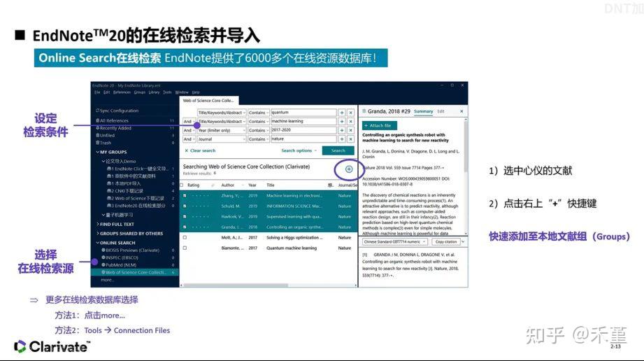
Task: Add row after the 'quantum' field
Action: coord(342,113)
